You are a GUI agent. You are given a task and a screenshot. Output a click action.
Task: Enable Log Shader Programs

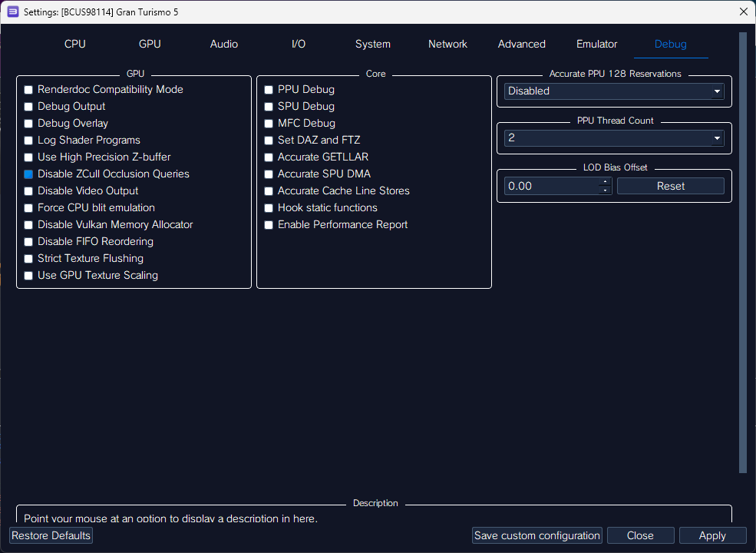pos(28,141)
